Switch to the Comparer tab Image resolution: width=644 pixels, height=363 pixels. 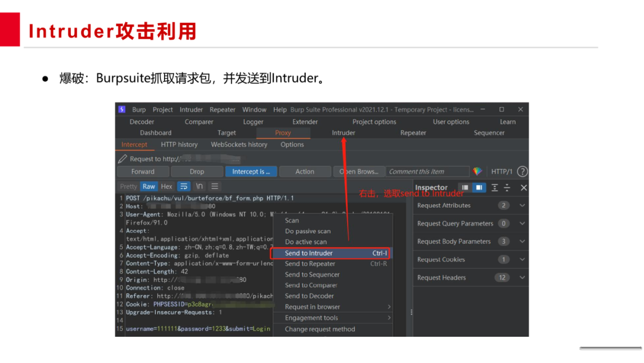click(199, 122)
